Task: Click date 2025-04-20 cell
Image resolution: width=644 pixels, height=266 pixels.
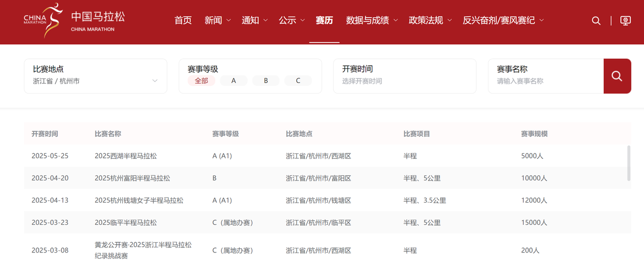Action: [50, 178]
